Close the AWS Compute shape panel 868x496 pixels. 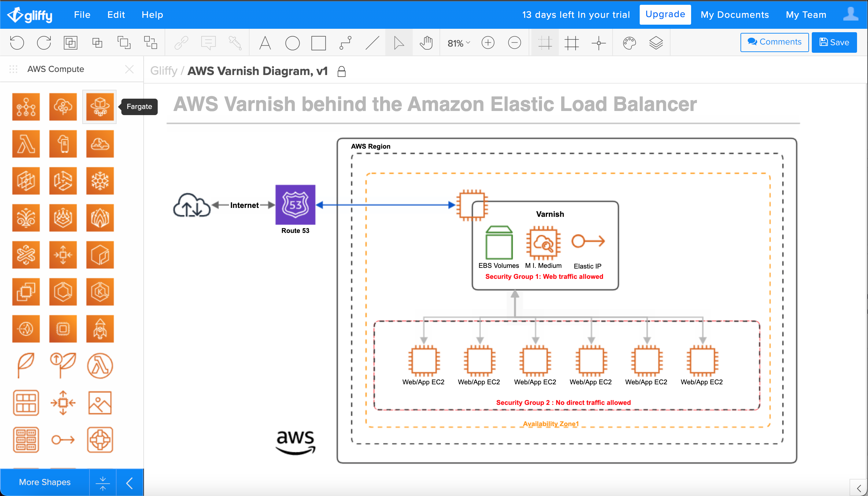129,69
